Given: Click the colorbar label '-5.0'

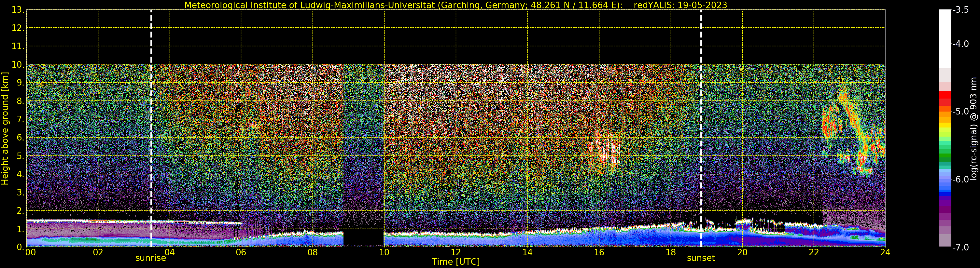Looking at the screenshot, I should click(960, 111).
